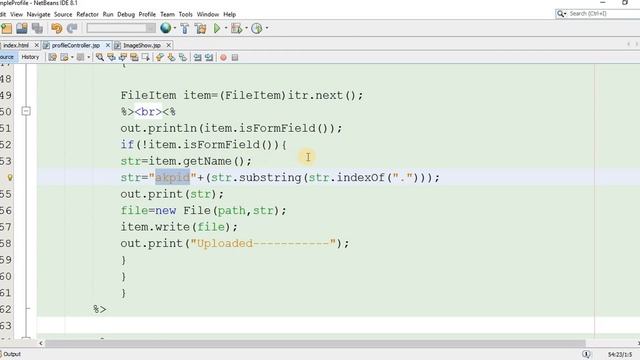Click the Debug Project icon

(x=236, y=28)
